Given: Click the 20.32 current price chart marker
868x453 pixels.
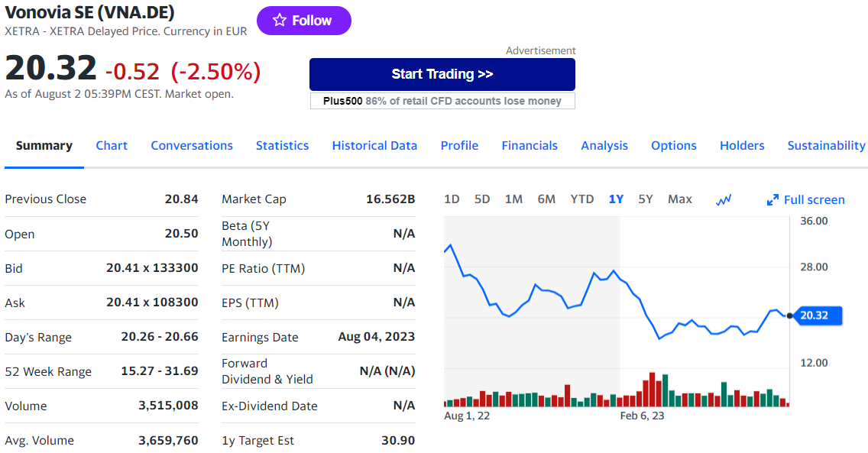Looking at the screenshot, I should [818, 315].
